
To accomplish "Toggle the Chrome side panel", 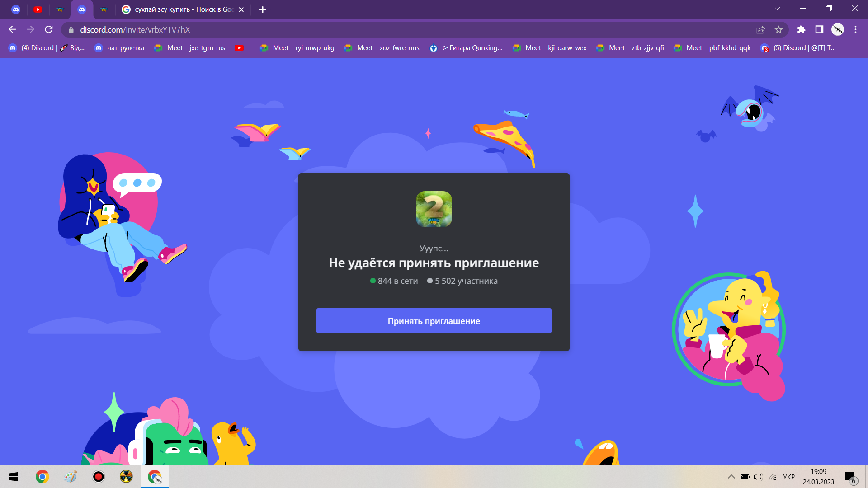I will [819, 30].
